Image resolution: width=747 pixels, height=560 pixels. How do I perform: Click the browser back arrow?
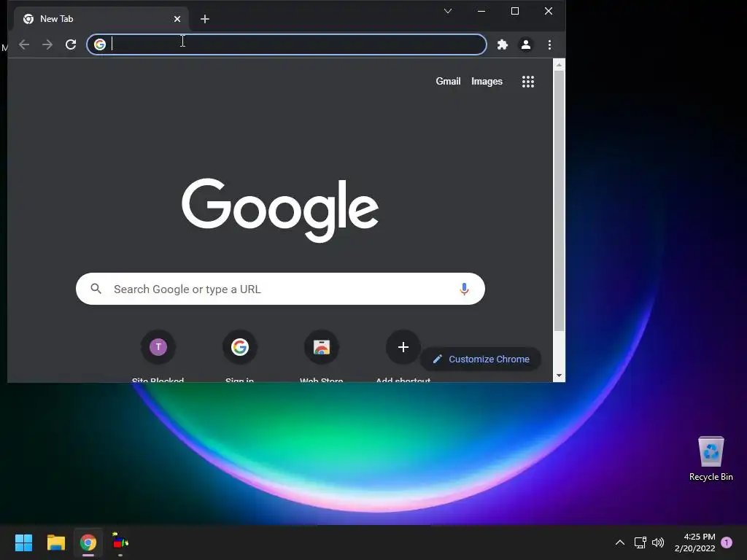coord(24,44)
